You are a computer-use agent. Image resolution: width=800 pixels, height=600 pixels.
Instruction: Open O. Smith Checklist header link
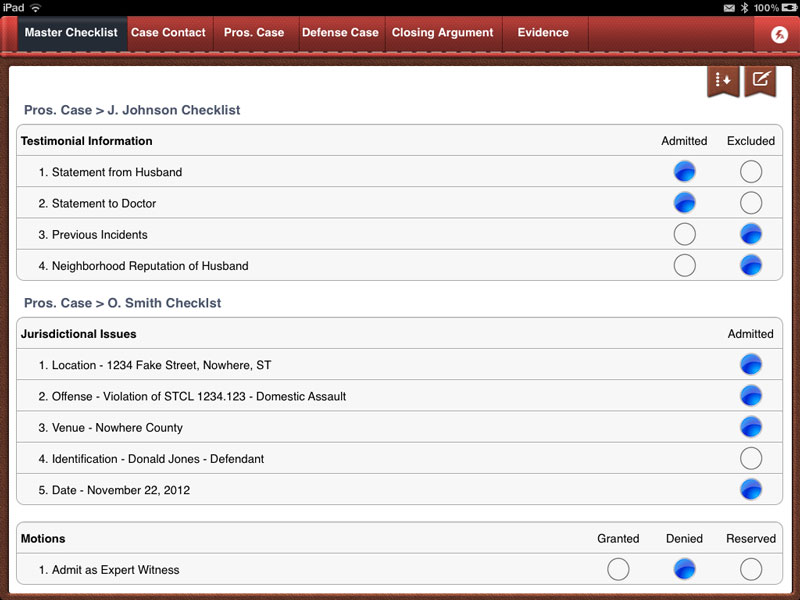[x=123, y=303]
